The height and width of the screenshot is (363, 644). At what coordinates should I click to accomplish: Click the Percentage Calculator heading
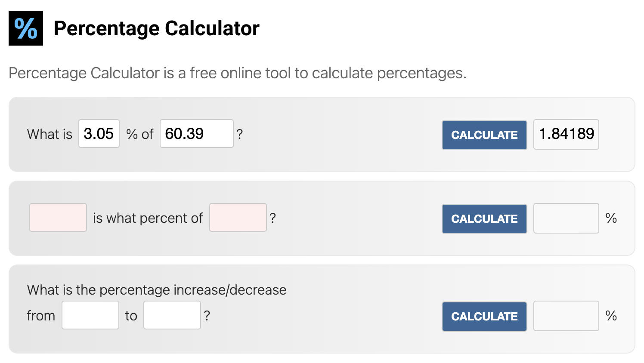point(156,28)
